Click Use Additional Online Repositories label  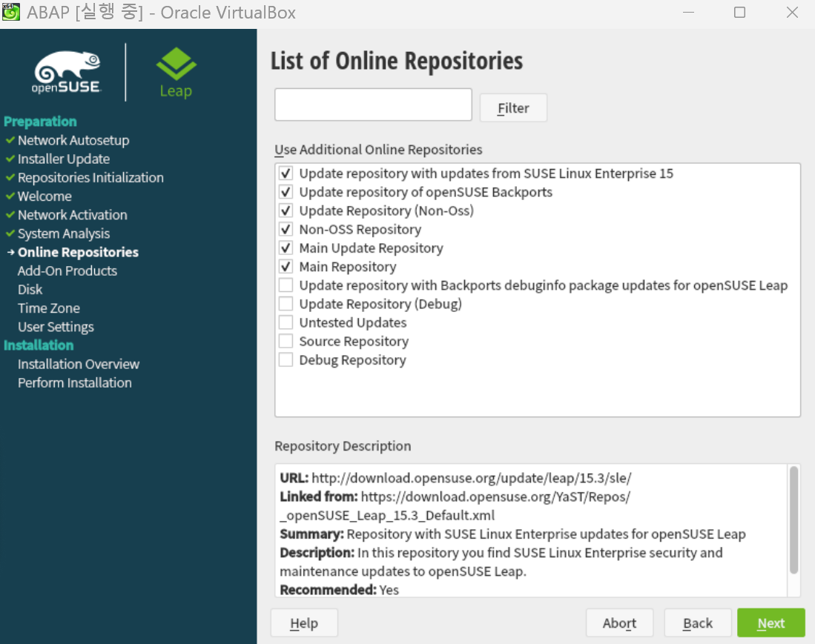point(378,150)
